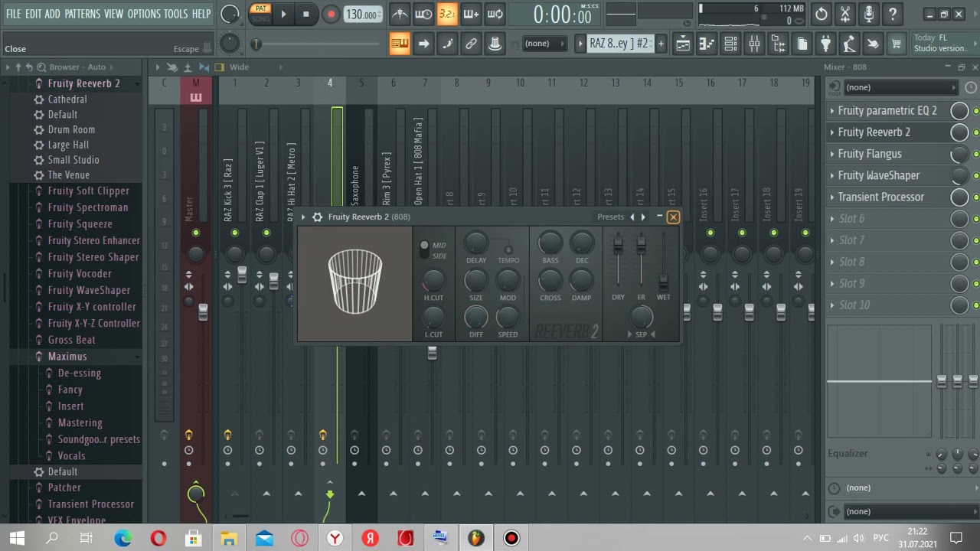Mute the Master mixer track LED
This screenshot has height=551, width=980.
196,233
